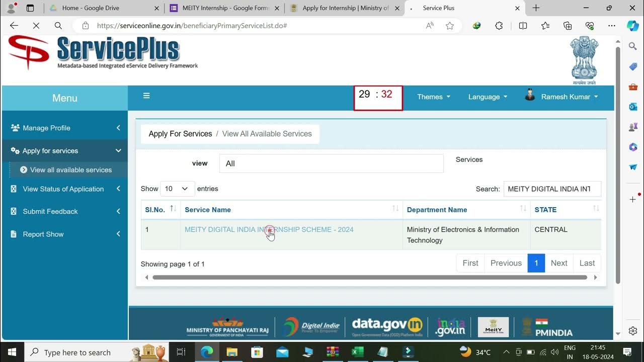644x362 pixels.
Task: Click the browser back arrow
Action: [x=14, y=26]
